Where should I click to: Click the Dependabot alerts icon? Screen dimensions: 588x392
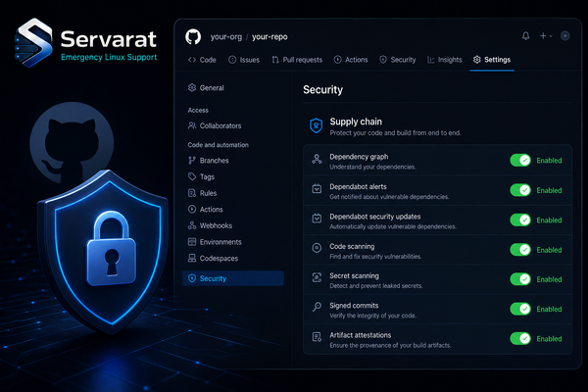pyautogui.click(x=317, y=189)
